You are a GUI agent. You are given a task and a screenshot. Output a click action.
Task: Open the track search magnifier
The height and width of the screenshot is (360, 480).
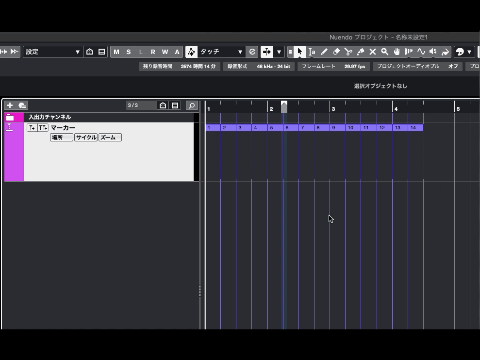(192, 105)
